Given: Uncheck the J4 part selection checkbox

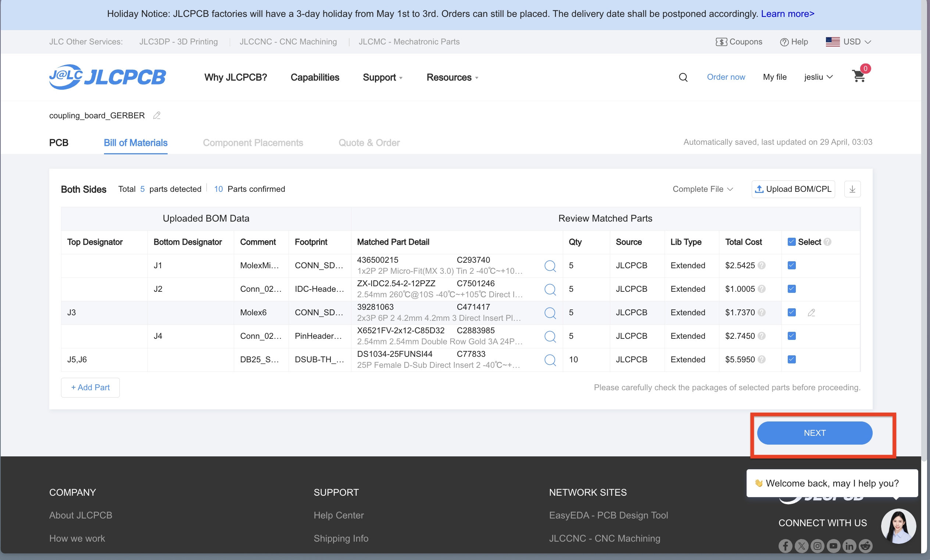Looking at the screenshot, I should tap(792, 336).
